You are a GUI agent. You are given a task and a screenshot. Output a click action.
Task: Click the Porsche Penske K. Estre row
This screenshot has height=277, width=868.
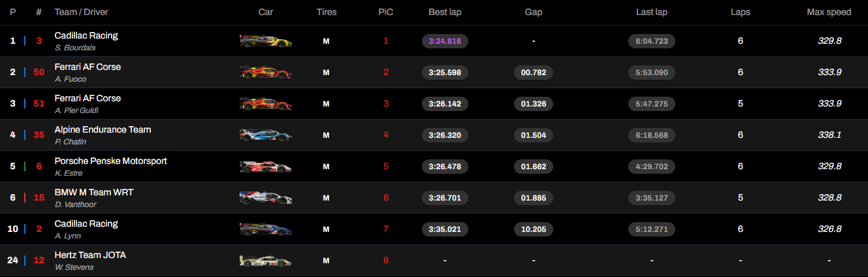[434, 167]
